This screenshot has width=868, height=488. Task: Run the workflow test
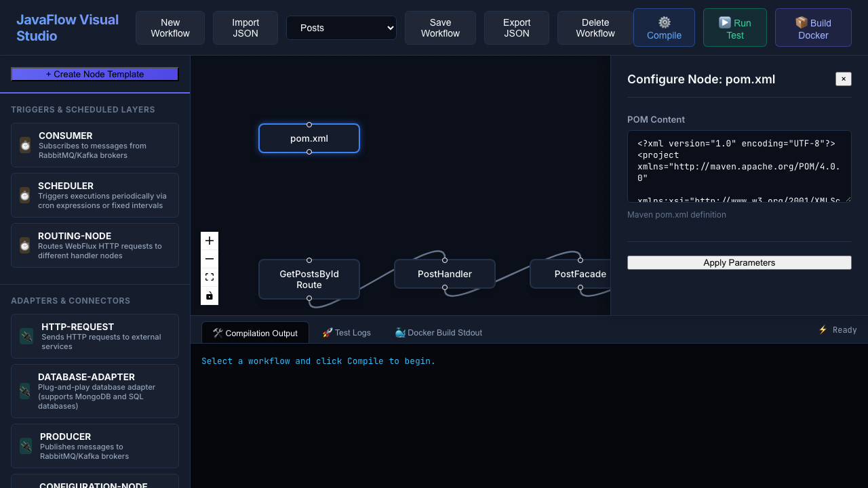[735, 28]
